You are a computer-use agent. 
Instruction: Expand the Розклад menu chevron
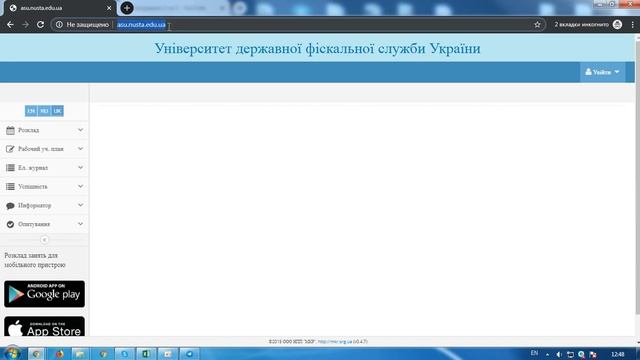80,130
